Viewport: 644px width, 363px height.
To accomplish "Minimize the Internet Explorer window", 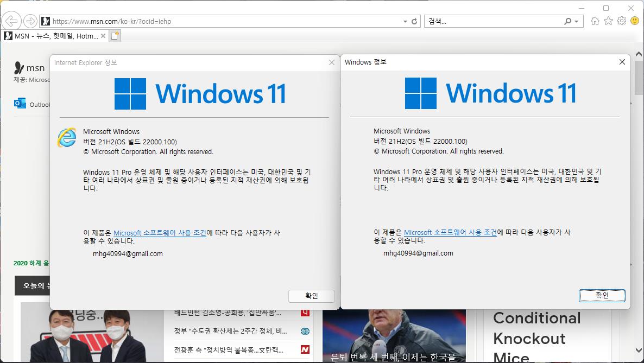I will coord(581,8).
